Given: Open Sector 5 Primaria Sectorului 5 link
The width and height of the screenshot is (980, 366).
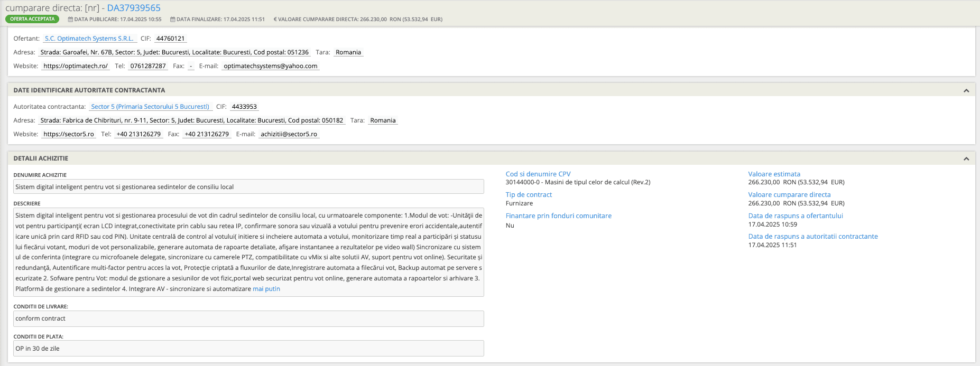Looking at the screenshot, I should [150, 107].
